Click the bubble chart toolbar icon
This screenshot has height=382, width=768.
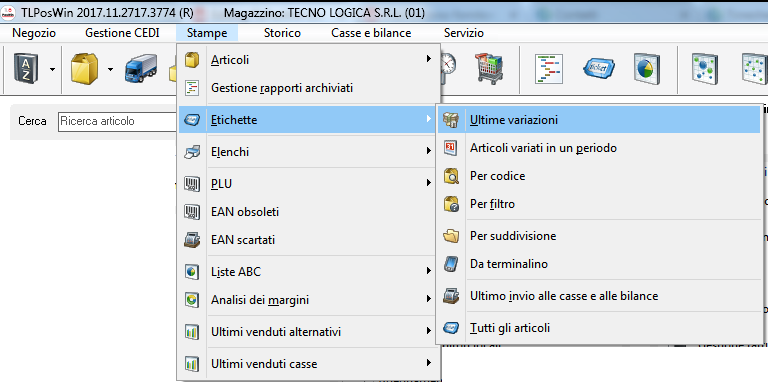(x=705, y=69)
